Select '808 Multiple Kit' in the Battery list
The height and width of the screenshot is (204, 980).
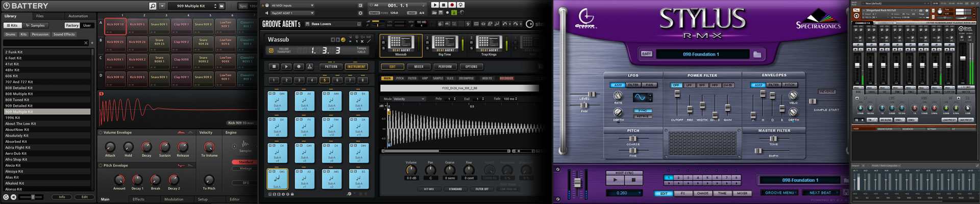click(x=47, y=94)
